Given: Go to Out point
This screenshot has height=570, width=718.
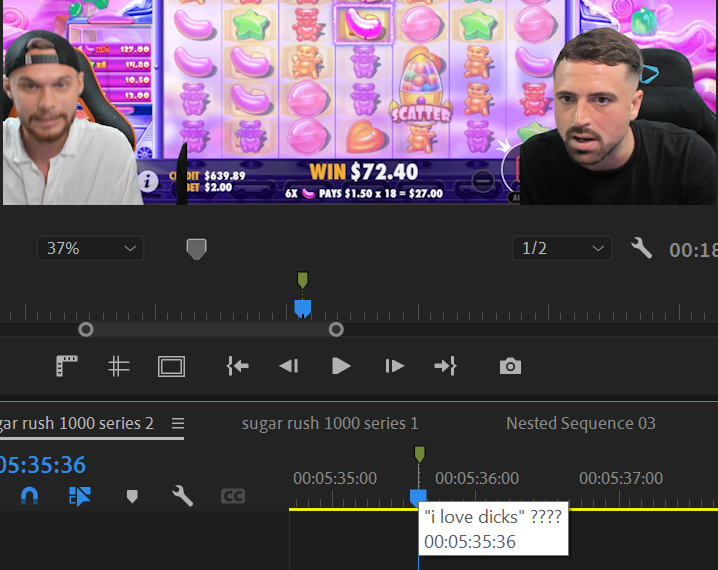Looking at the screenshot, I should 445,366.
